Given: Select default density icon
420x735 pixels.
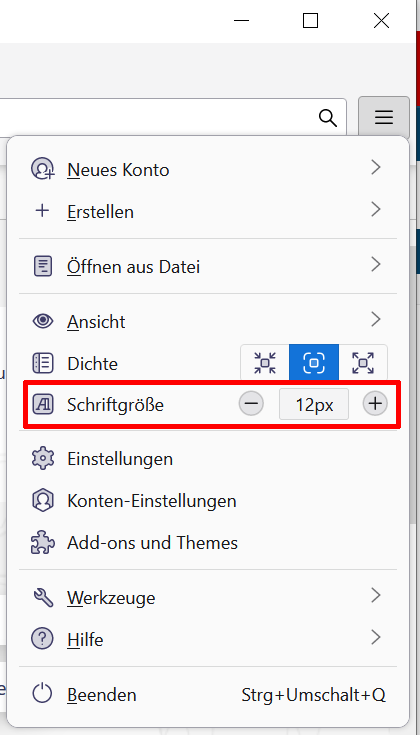Looking at the screenshot, I should (314, 363).
